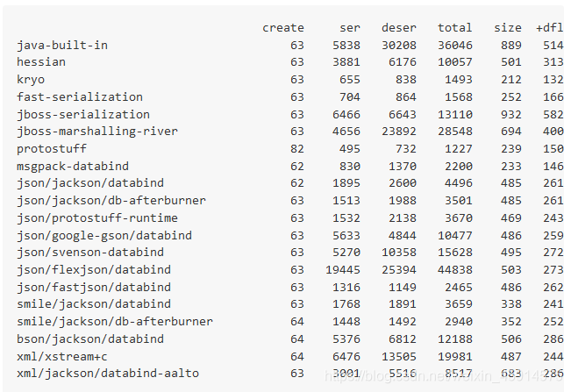Select the 'json/jackson/db-afterburner' row label
This screenshot has height=392, width=571.
point(111,201)
